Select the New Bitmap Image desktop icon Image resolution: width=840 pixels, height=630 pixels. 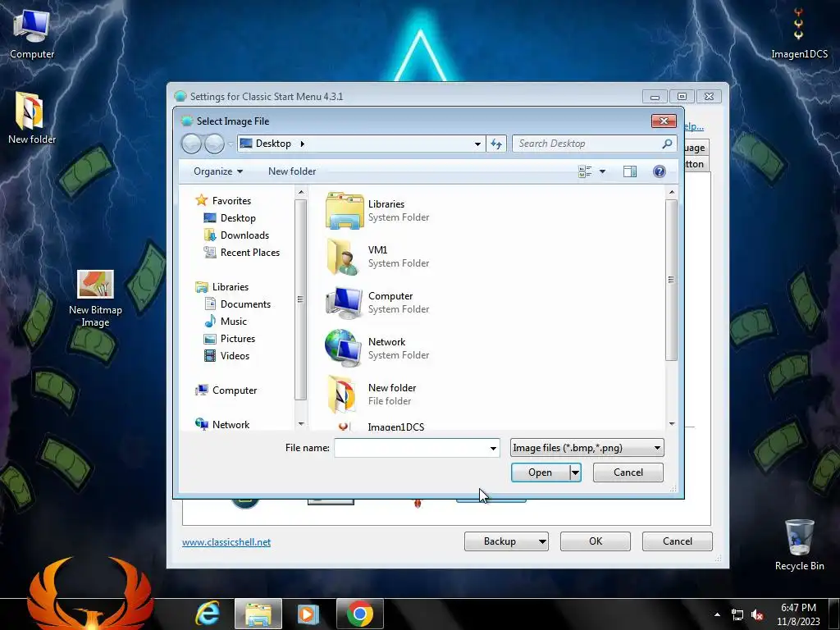click(95, 299)
